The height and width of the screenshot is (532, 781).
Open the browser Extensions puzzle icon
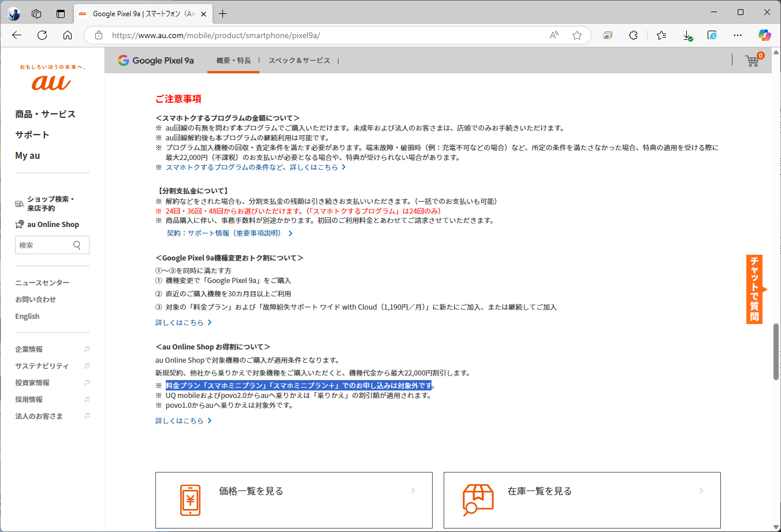[633, 35]
